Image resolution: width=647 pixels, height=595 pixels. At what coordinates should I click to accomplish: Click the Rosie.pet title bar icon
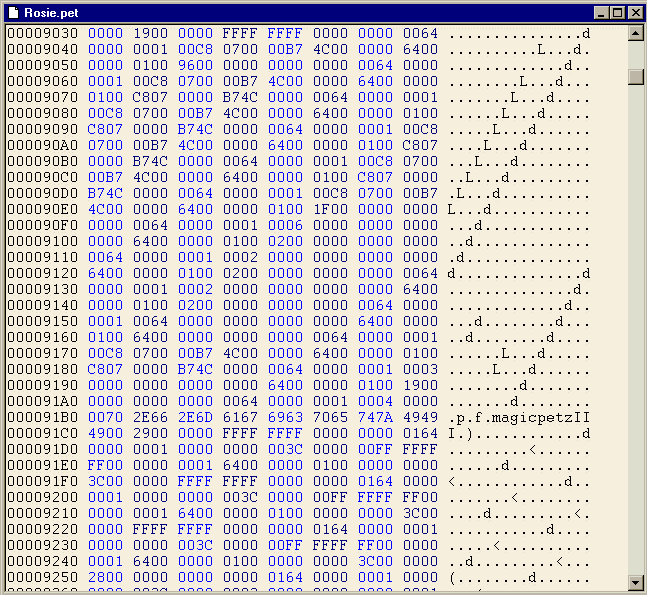pyautogui.click(x=14, y=12)
